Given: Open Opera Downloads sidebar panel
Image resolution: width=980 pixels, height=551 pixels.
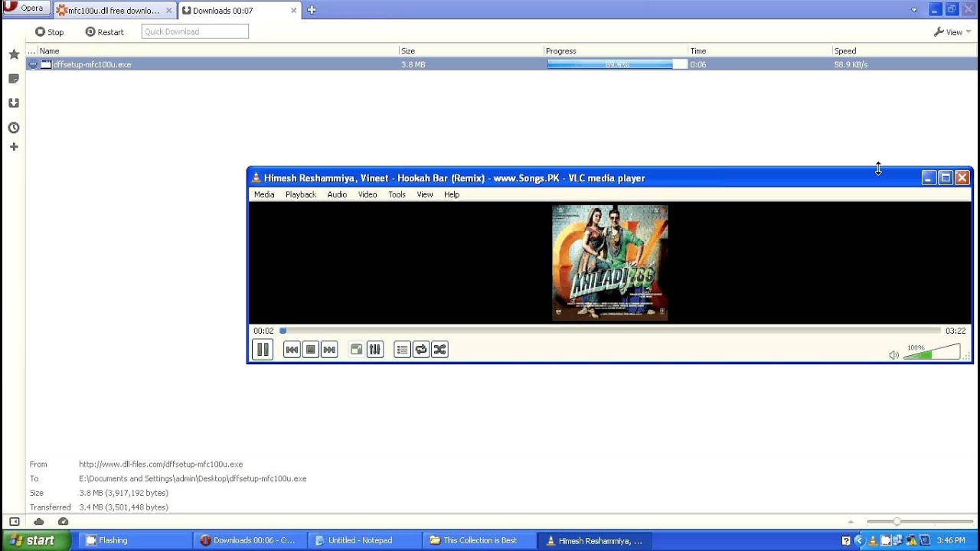Looking at the screenshot, I should pos(14,103).
